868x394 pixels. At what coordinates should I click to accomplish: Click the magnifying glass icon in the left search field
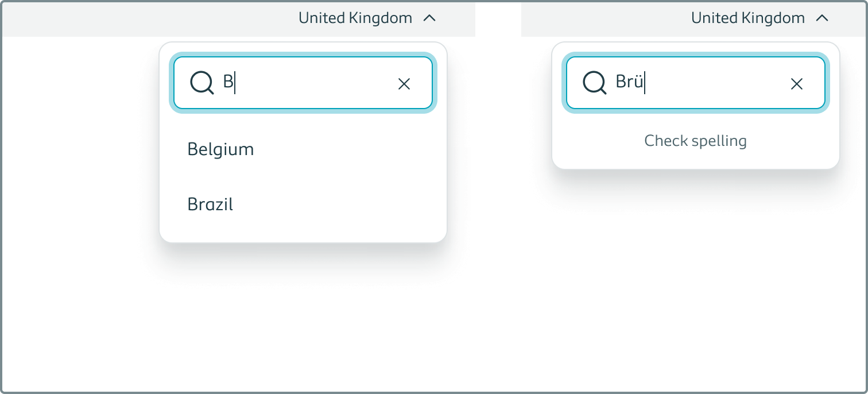pyautogui.click(x=201, y=83)
